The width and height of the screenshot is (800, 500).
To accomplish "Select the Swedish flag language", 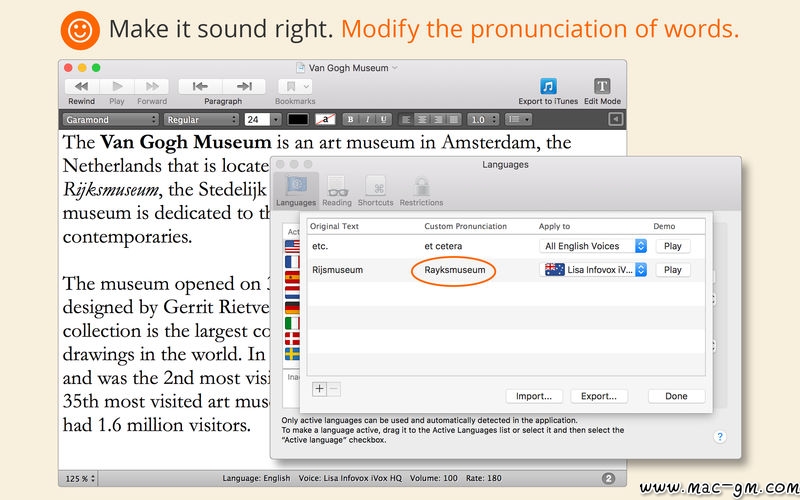I will pyautogui.click(x=292, y=354).
